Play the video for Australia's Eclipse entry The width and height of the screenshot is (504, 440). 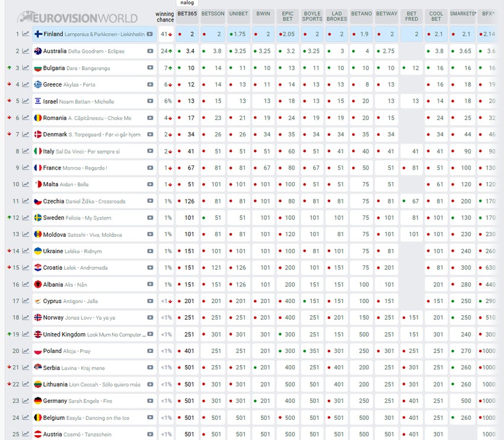(x=150, y=51)
